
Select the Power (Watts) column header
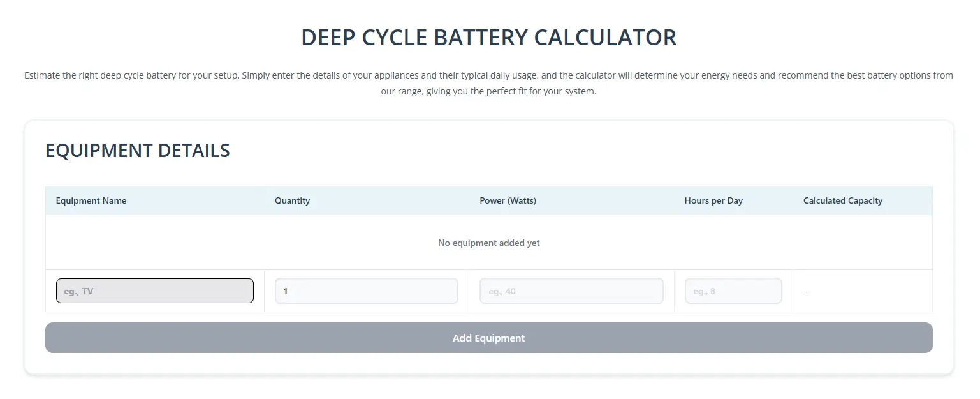click(508, 200)
